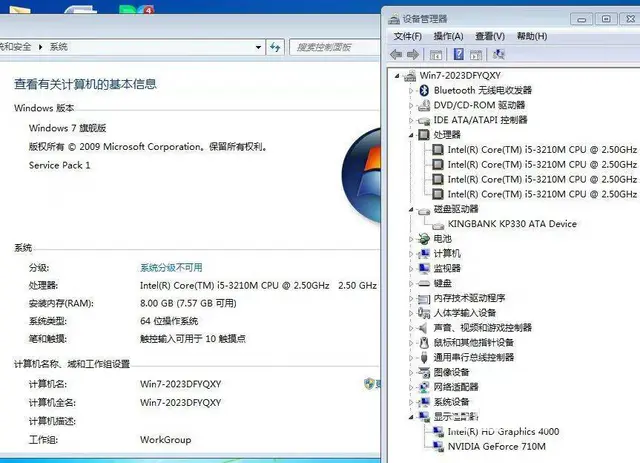The image size is (640, 463).
Task: Expand the 电池 battery node
Action: (411, 239)
